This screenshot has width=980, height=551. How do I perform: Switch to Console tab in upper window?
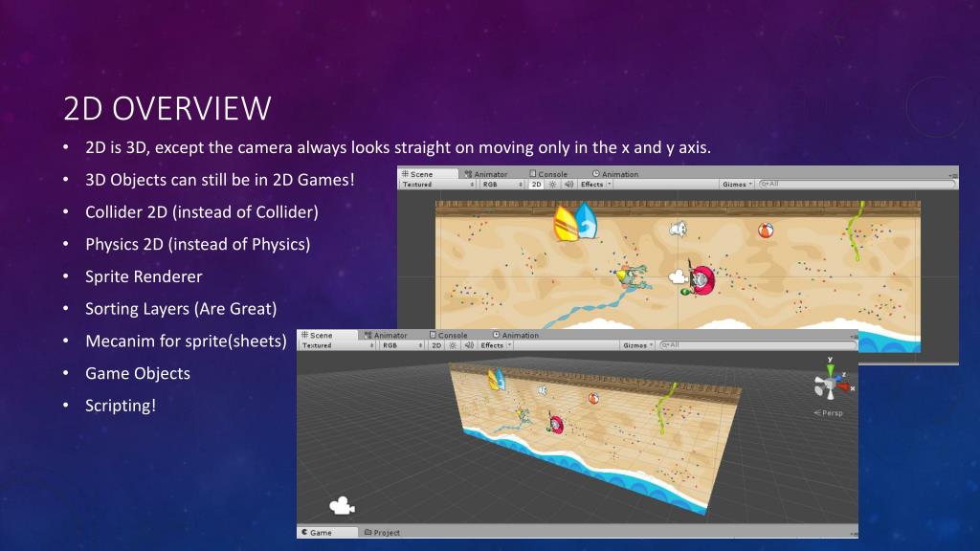point(548,174)
